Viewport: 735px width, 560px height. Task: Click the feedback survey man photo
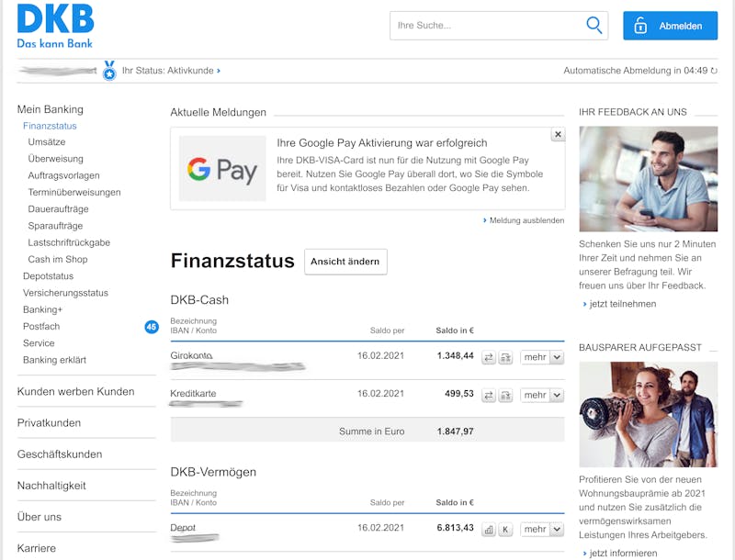[x=649, y=179]
